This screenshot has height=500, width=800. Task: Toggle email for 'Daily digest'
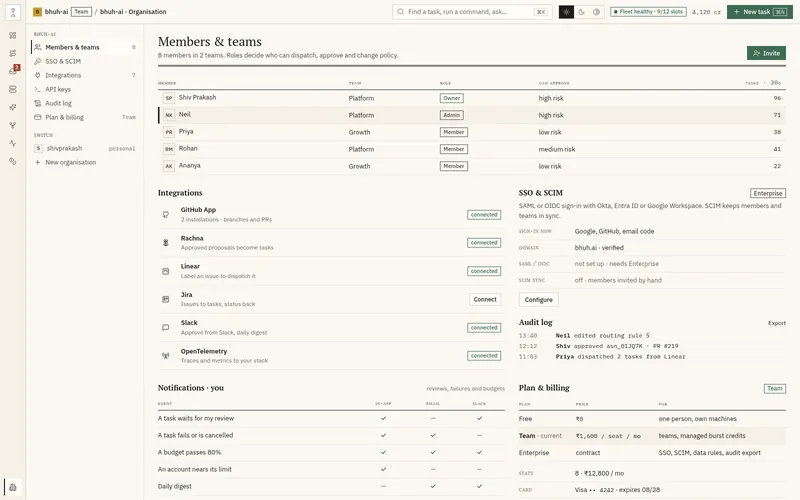pyautogui.click(x=433, y=486)
